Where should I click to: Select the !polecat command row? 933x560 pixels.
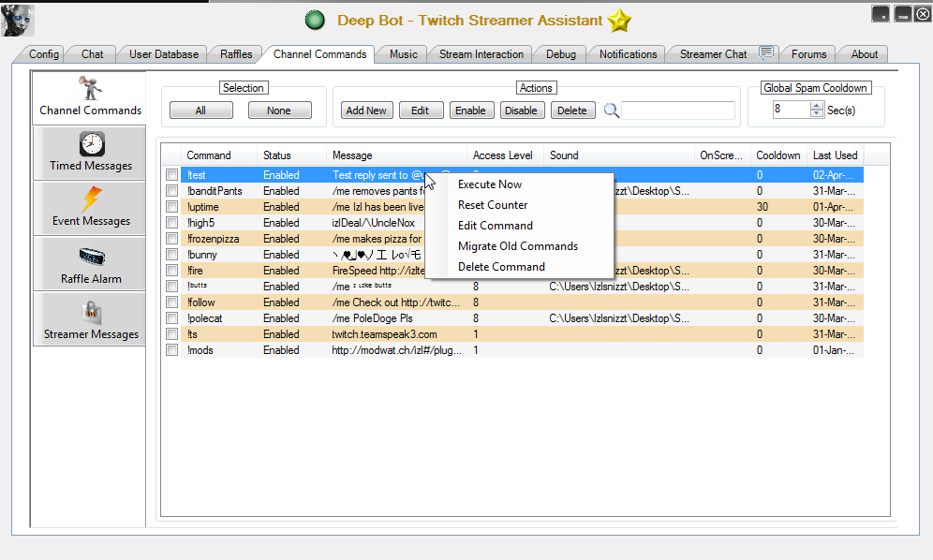pyautogui.click(x=514, y=318)
